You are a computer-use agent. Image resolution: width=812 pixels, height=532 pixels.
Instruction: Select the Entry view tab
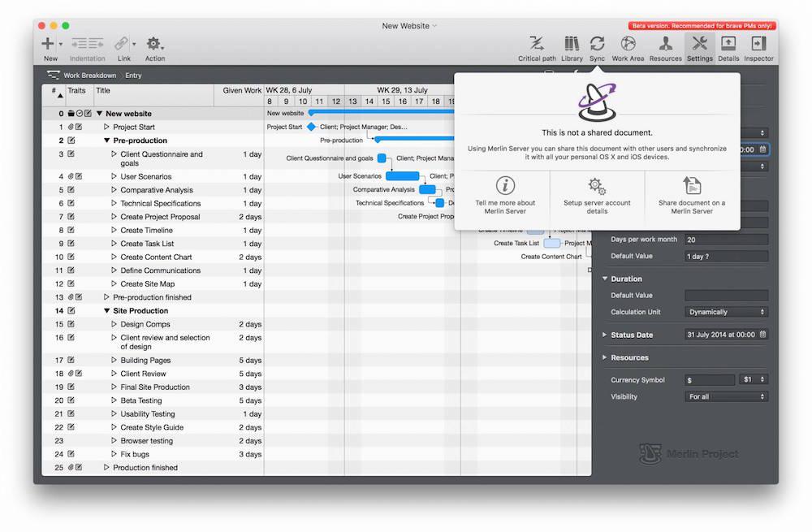pos(133,75)
